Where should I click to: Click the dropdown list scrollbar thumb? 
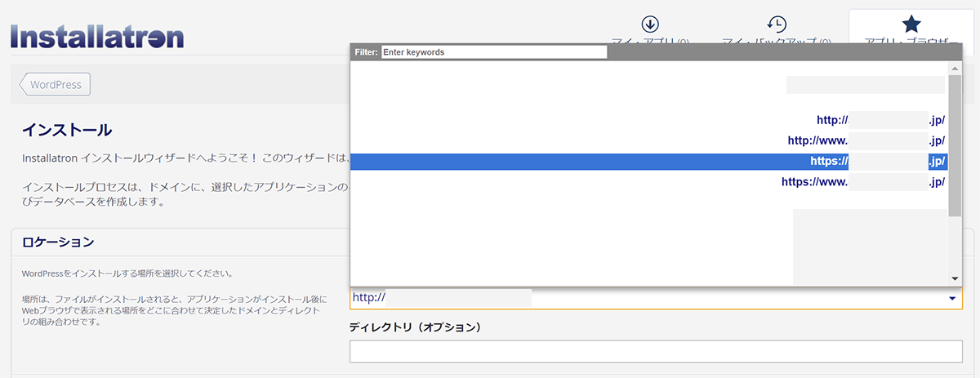pos(955,145)
